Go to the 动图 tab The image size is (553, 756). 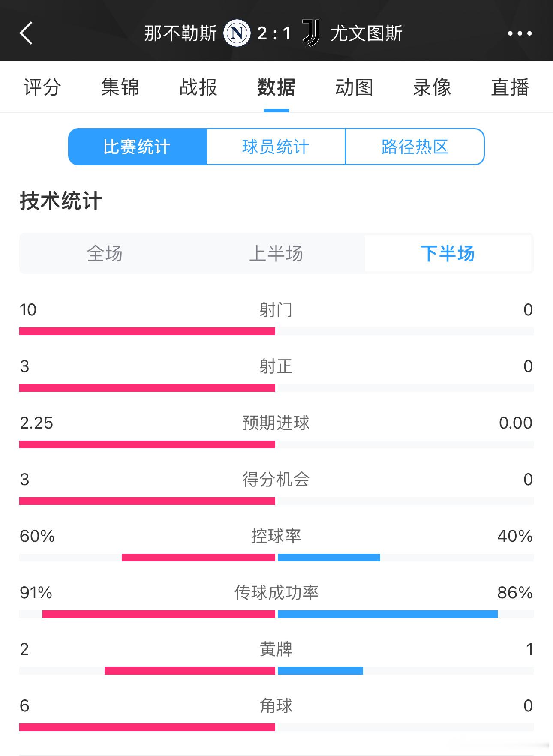(354, 87)
